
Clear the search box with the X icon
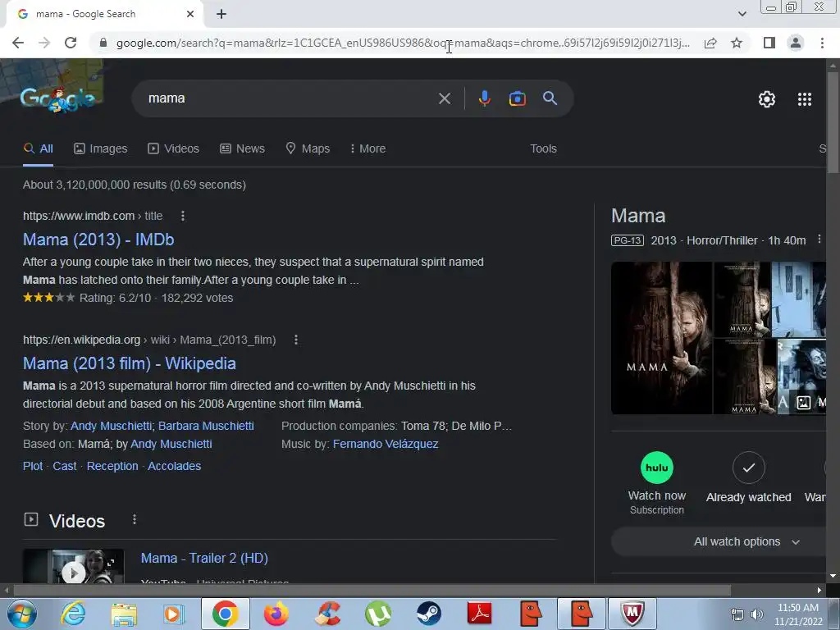coord(444,98)
